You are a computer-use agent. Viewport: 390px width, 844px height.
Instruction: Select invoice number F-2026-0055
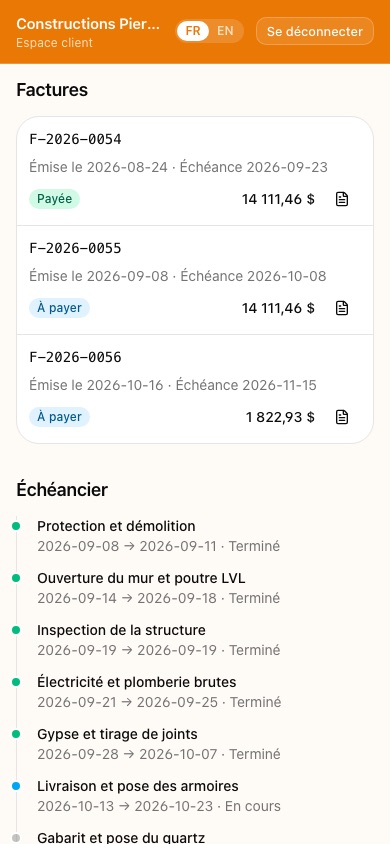coord(75,249)
